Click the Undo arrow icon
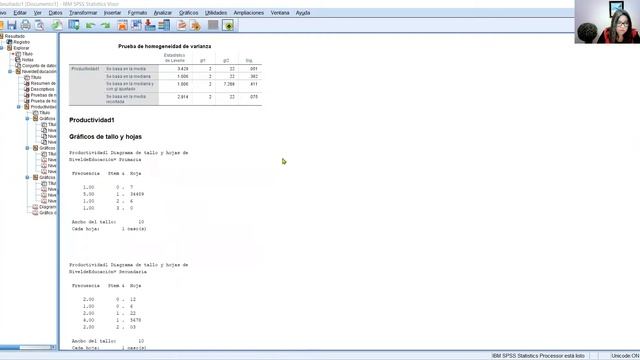The height and width of the screenshot is (360, 640). [91, 26]
